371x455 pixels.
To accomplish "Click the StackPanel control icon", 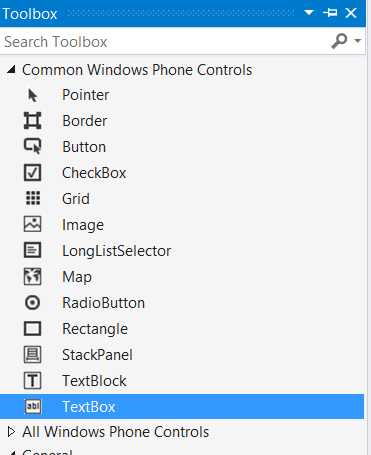I will click(32, 355).
